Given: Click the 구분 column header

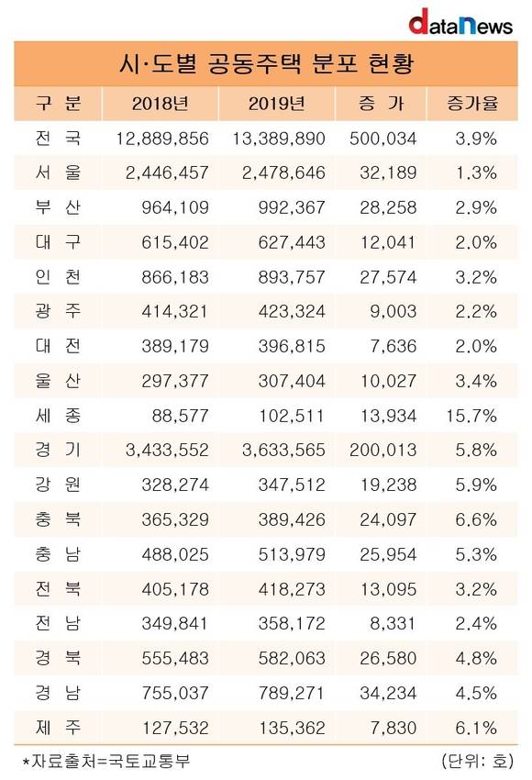Looking at the screenshot, I should 58,104.
